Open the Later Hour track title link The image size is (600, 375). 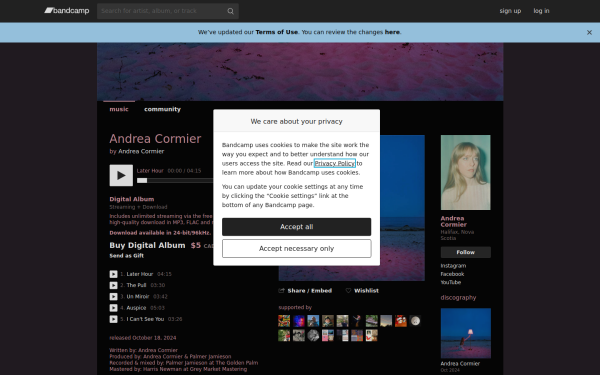(140, 274)
